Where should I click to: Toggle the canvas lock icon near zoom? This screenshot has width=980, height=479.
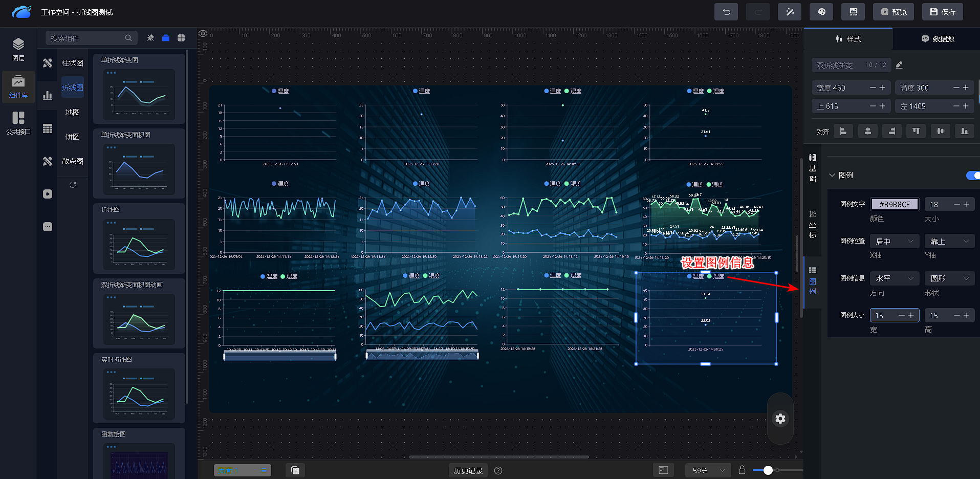[x=742, y=470]
